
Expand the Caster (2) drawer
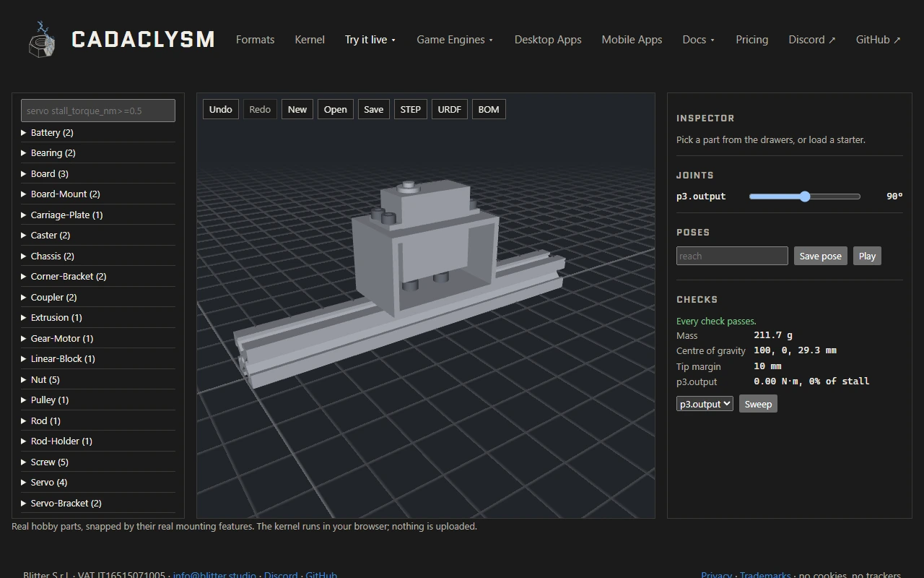coord(98,236)
